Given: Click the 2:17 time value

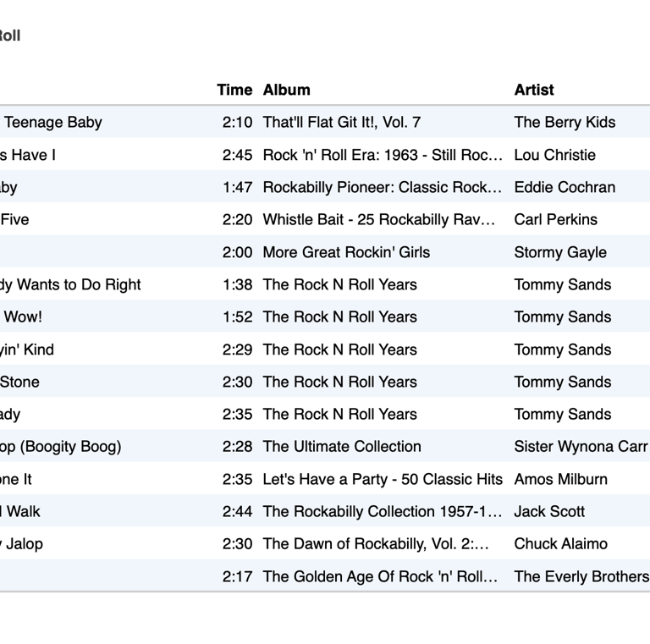Looking at the screenshot, I should pos(237,577).
